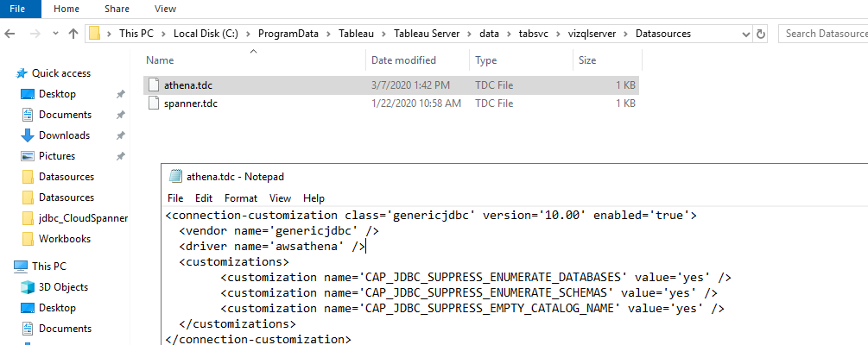Click the 3D Objects cube icon
Screen dimensions: 868x345
click(x=27, y=287)
